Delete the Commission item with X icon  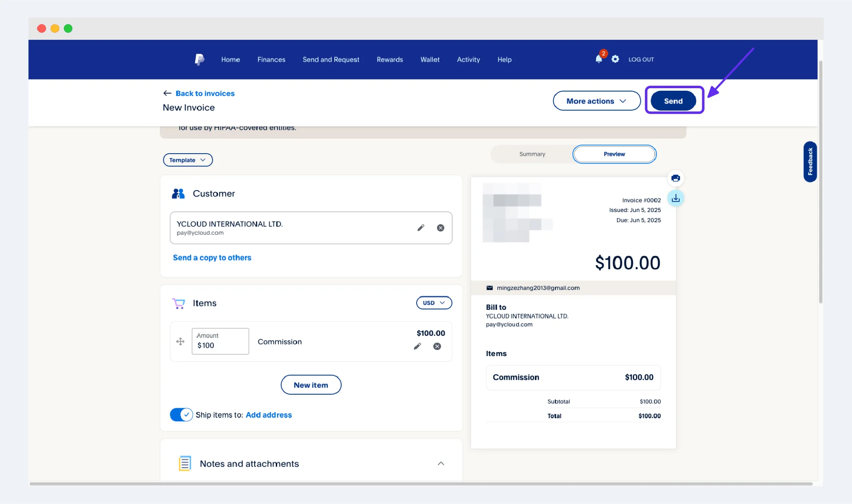tap(437, 346)
